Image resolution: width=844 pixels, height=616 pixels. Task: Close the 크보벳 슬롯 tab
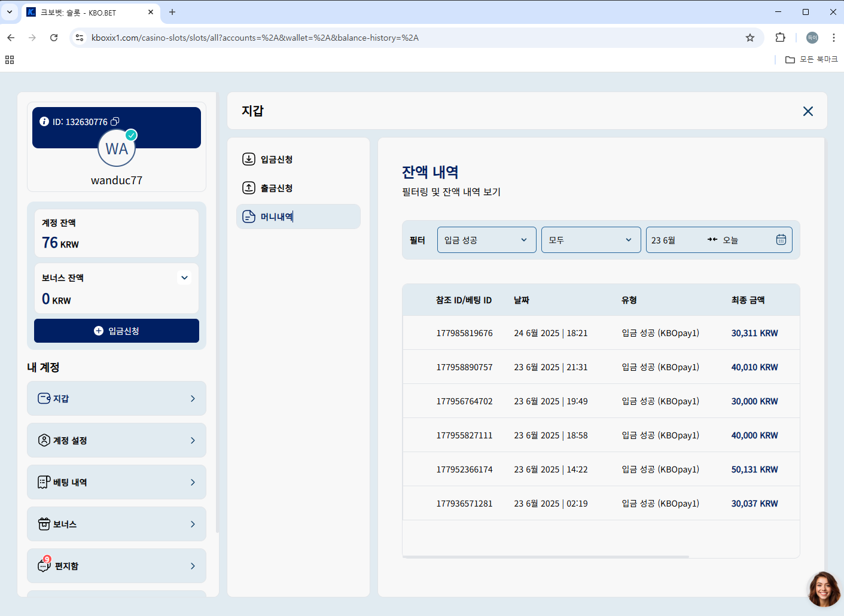pos(151,12)
